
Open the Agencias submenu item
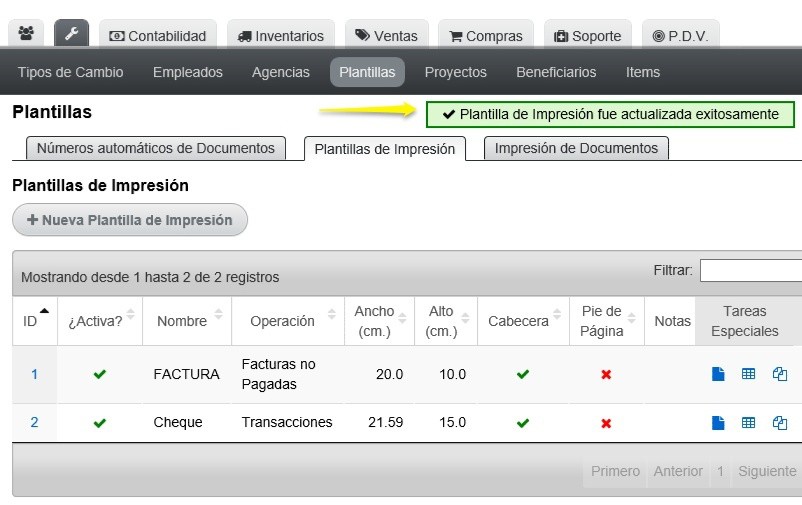[x=281, y=72]
